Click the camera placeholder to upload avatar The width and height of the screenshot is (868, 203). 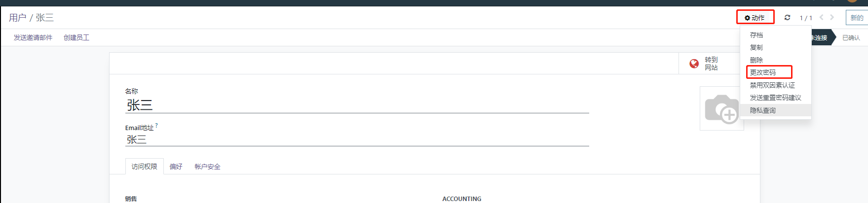coord(721,108)
